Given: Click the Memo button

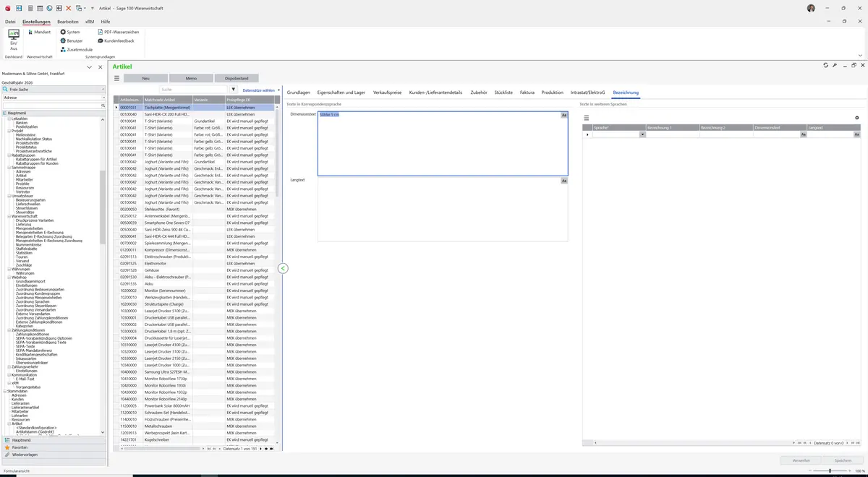Looking at the screenshot, I should coord(191,78).
